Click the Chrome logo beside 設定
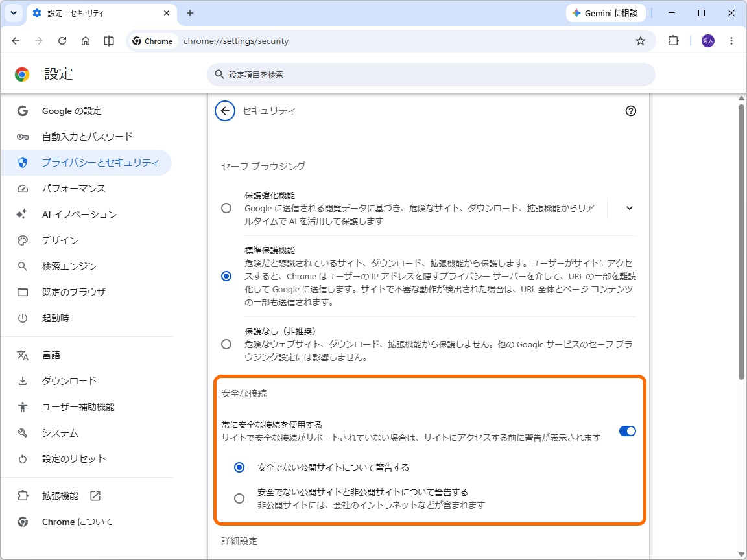The image size is (747, 560). click(22, 75)
